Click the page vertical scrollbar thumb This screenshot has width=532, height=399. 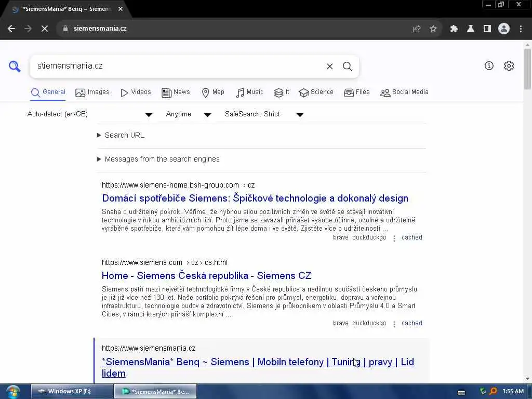pos(527,69)
